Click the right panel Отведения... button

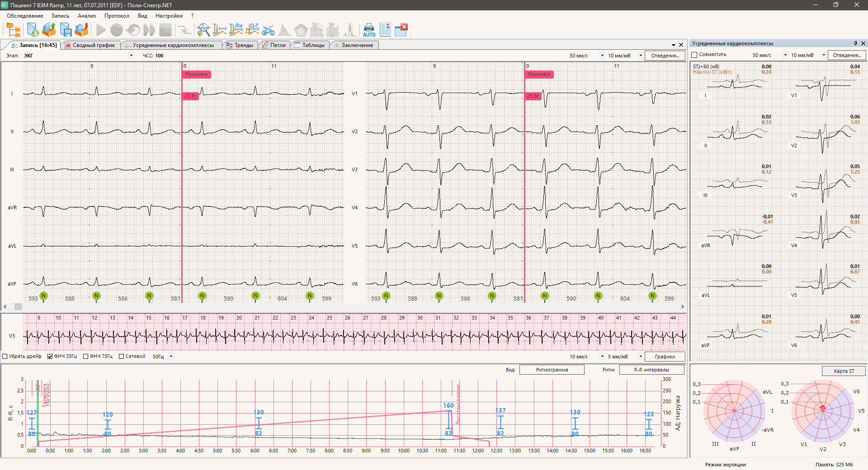(847, 55)
